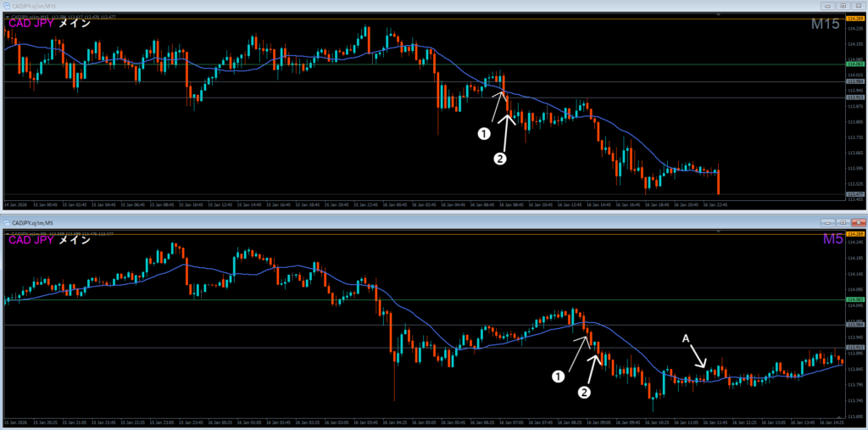Select the green 114.063 horizontal line on the M15 chart

(x=424, y=64)
